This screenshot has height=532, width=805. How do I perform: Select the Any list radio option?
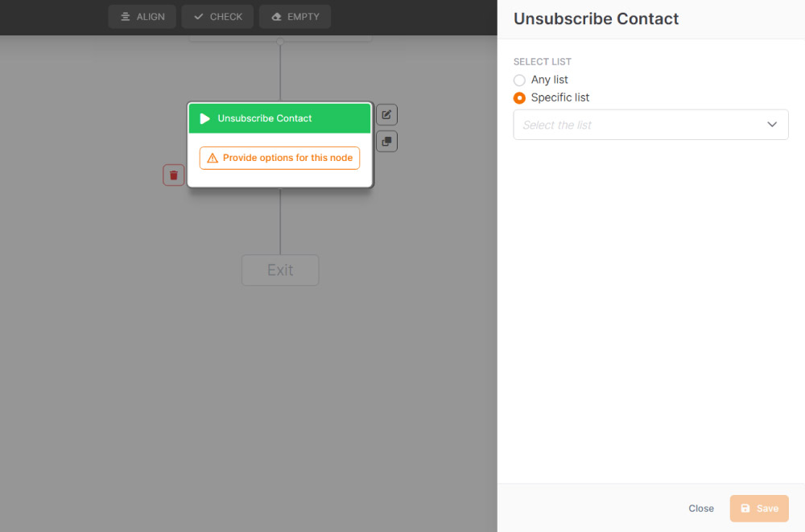(x=519, y=80)
